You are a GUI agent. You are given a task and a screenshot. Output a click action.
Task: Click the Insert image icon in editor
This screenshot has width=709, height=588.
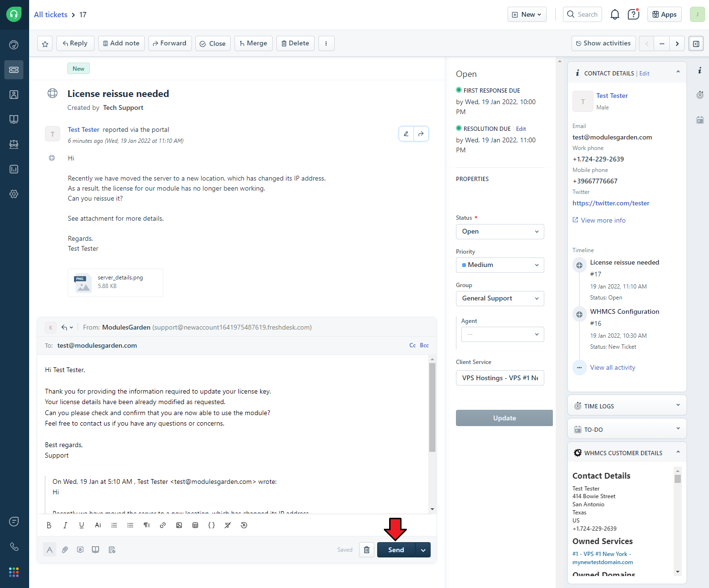179,525
